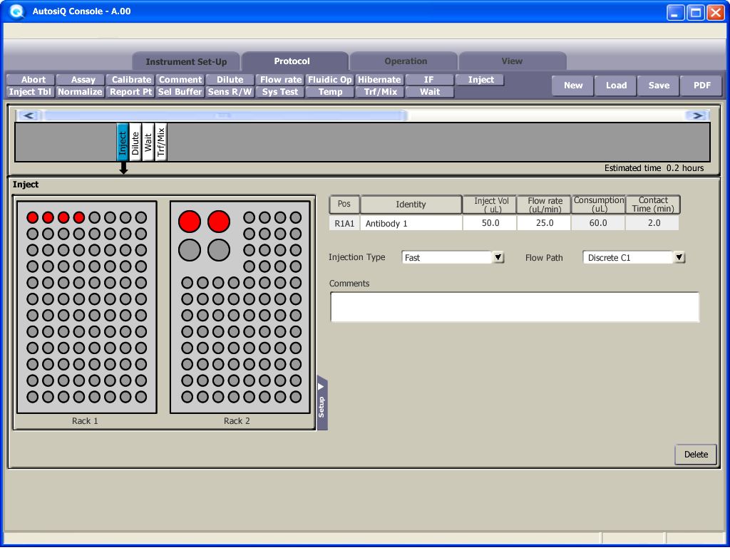Click the Abort command button
The width and height of the screenshot is (730, 560).
click(33, 80)
